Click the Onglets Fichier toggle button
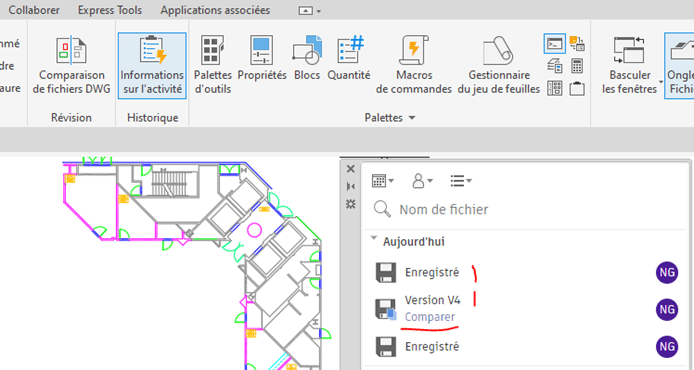The image size is (694, 370). click(679, 66)
